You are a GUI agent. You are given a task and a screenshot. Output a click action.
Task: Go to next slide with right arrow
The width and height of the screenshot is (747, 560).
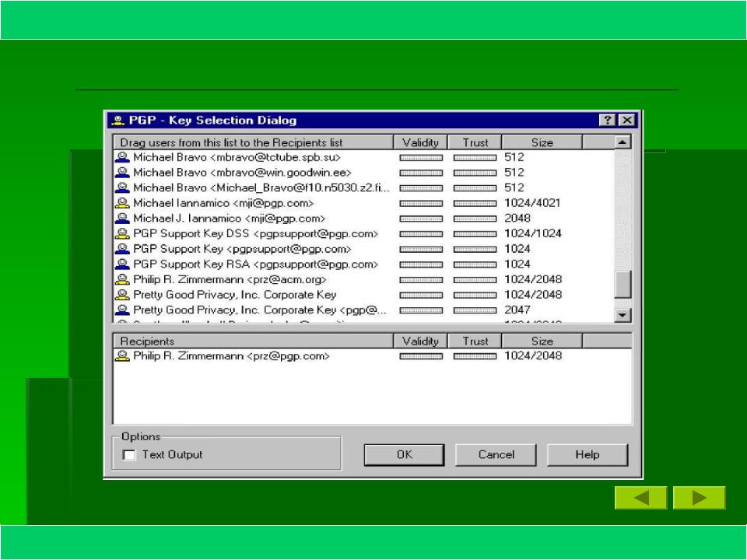coord(700,498)
